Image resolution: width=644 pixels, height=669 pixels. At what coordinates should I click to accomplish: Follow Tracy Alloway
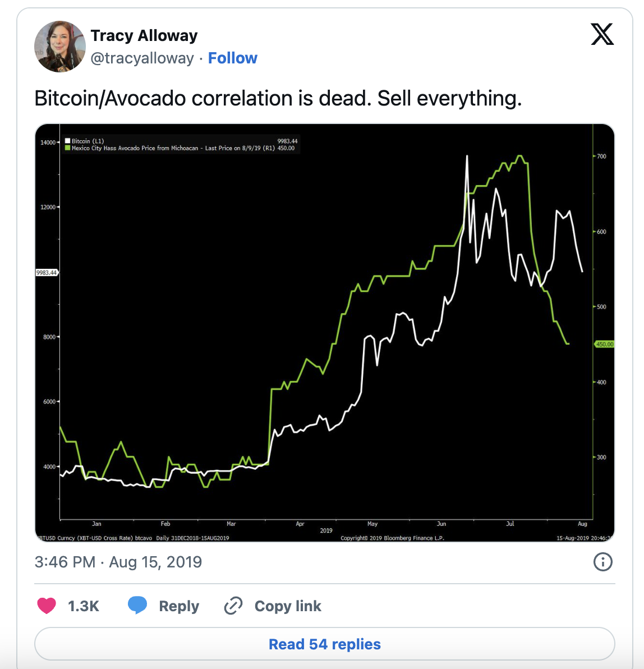point(232,58)
